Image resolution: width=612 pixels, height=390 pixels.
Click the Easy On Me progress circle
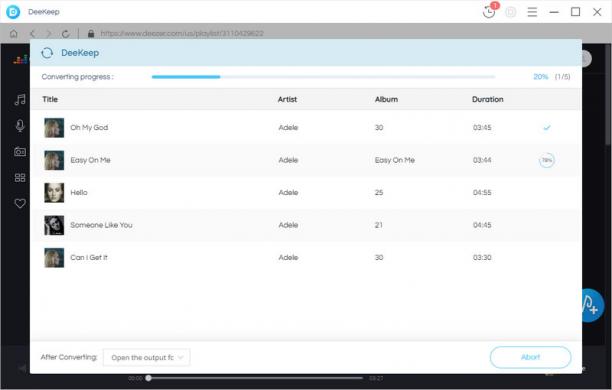point(546,160)
